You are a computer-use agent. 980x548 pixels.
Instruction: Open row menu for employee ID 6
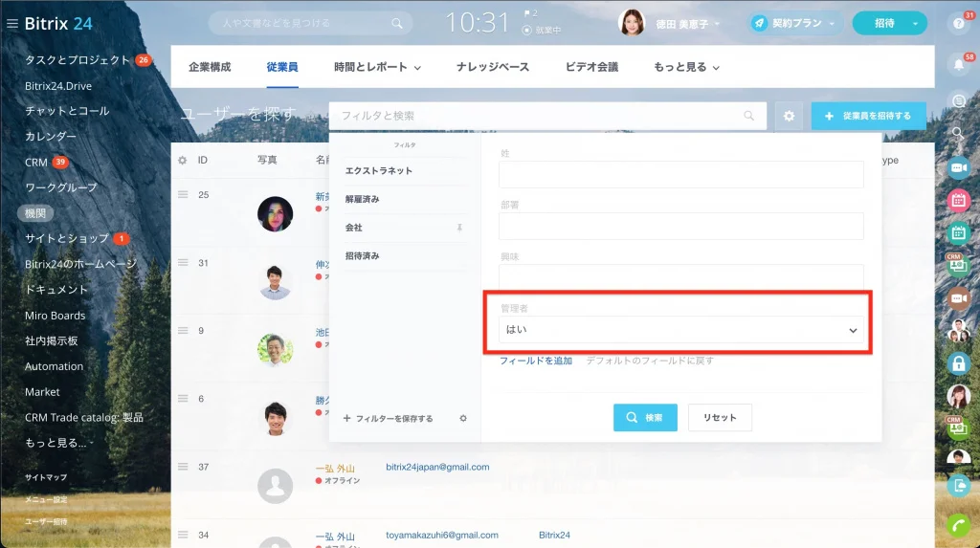(183, 399)
